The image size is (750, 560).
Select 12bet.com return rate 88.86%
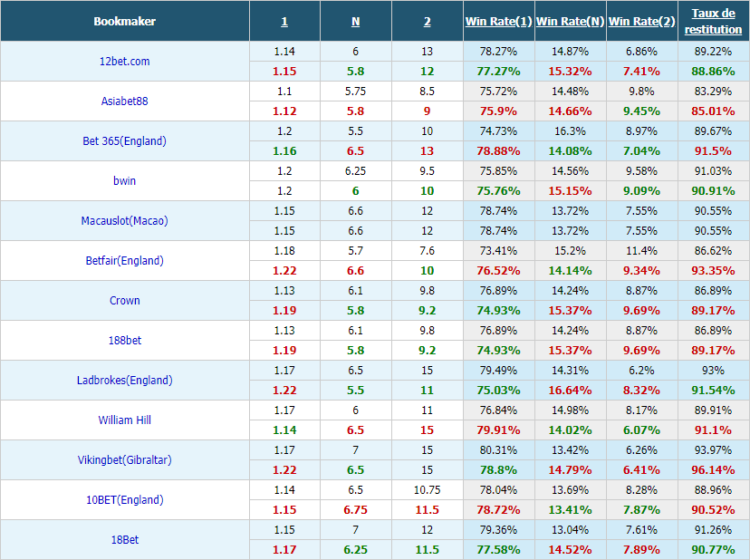coord(713,72)
